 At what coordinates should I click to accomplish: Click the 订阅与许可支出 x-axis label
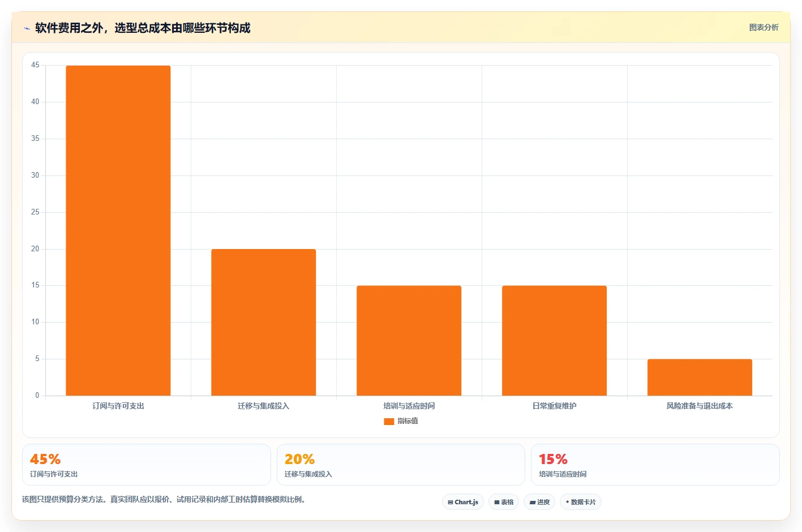coord(118,406)
